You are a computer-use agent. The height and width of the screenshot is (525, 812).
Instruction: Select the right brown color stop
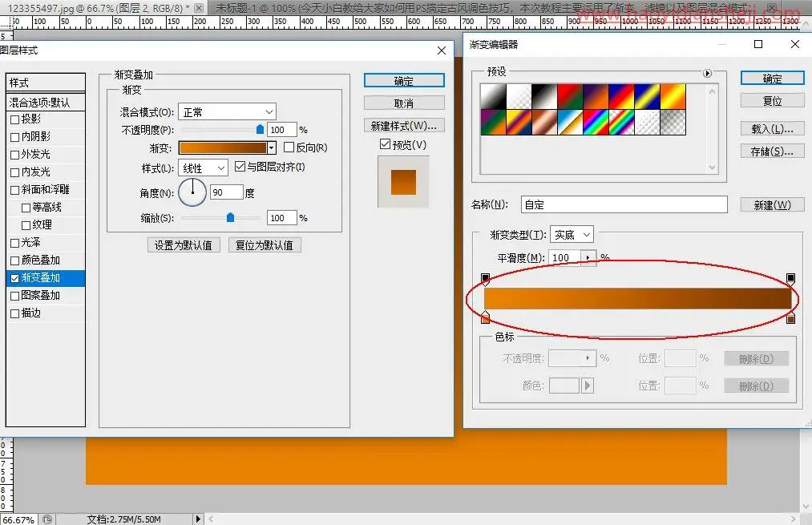(x=791, y=317)
